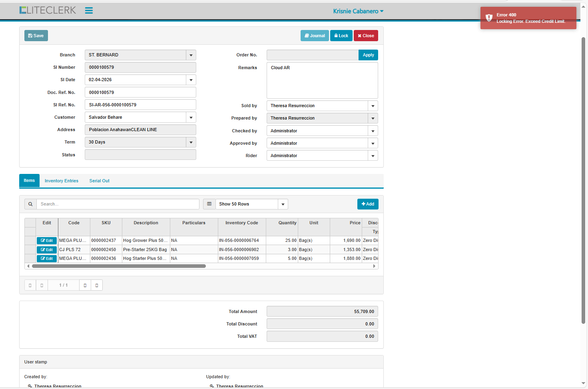Screen dimensions: 588x389
Task: Edit the Pre-Starter 25KG Bag row
Action: pyautogui.click(x=47, y=250)
